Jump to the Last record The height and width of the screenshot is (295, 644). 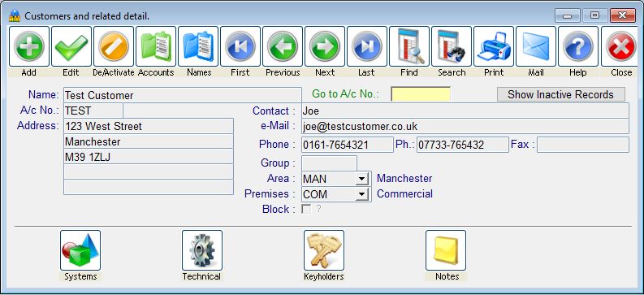(x=367, y=46)
